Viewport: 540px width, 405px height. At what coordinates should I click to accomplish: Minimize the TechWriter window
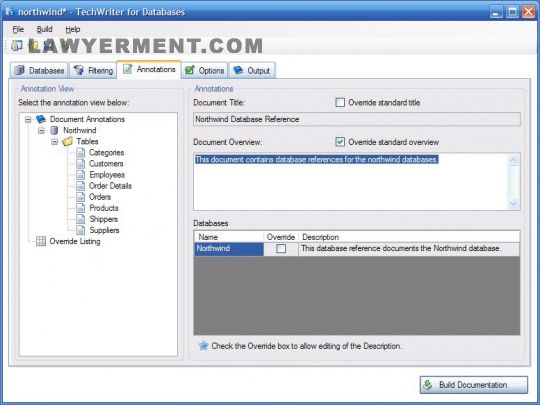496,12
